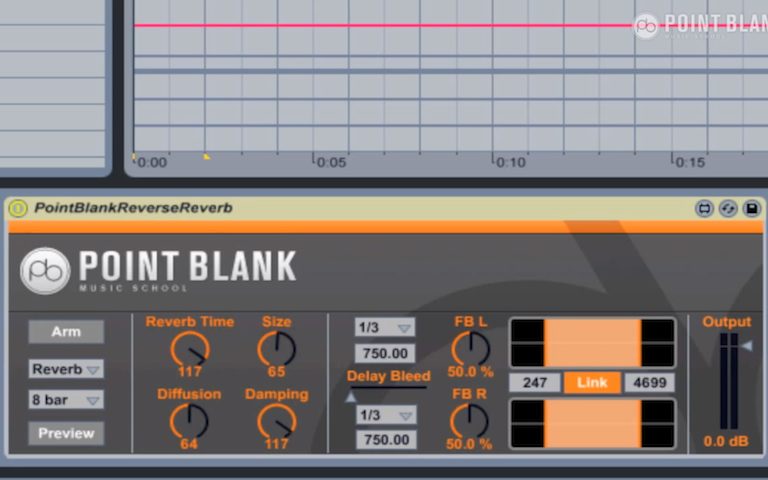
Task: Open the lower 1/3 delay dropdown
Action: (386, 415)
